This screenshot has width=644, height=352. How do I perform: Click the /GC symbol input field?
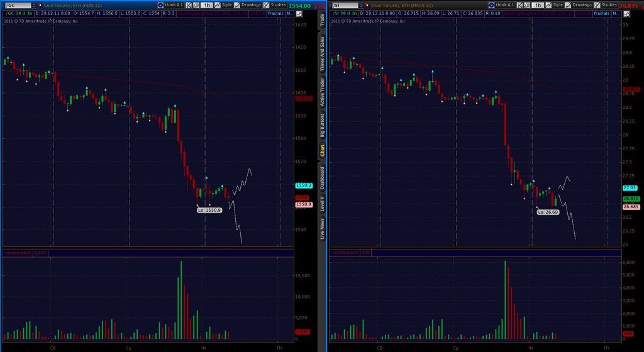(17, 5)
